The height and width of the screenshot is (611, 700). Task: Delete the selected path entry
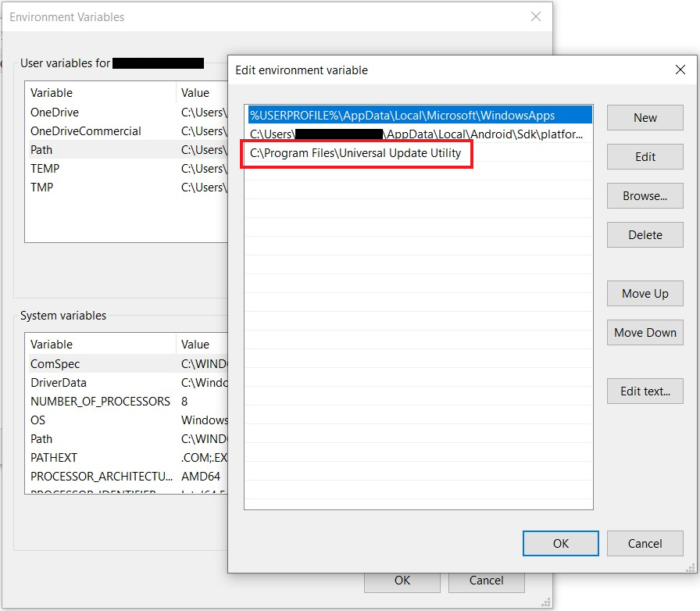pos(645,234)
